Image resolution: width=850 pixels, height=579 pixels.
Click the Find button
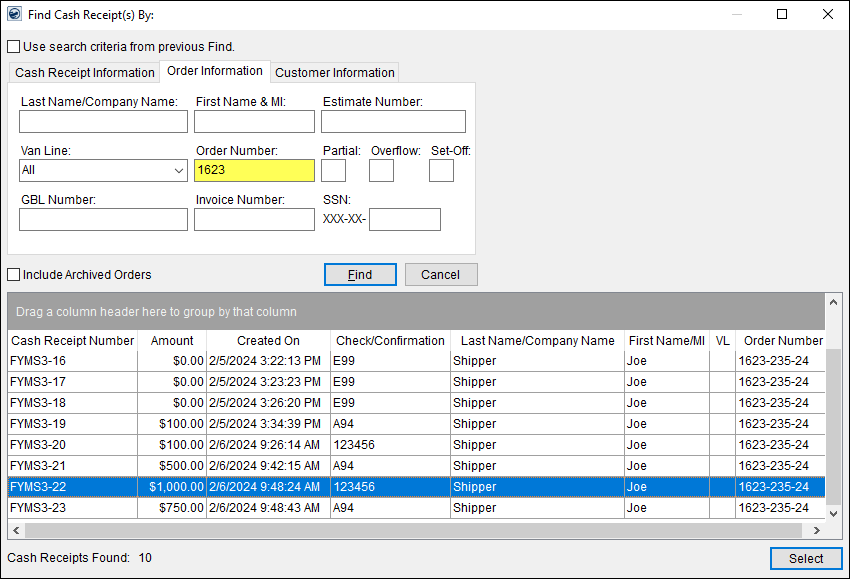coord(360,274)
